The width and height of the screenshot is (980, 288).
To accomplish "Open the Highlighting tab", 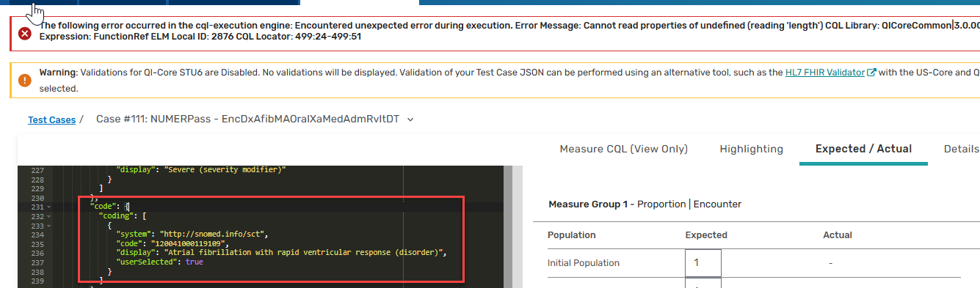I will (751, 149).
